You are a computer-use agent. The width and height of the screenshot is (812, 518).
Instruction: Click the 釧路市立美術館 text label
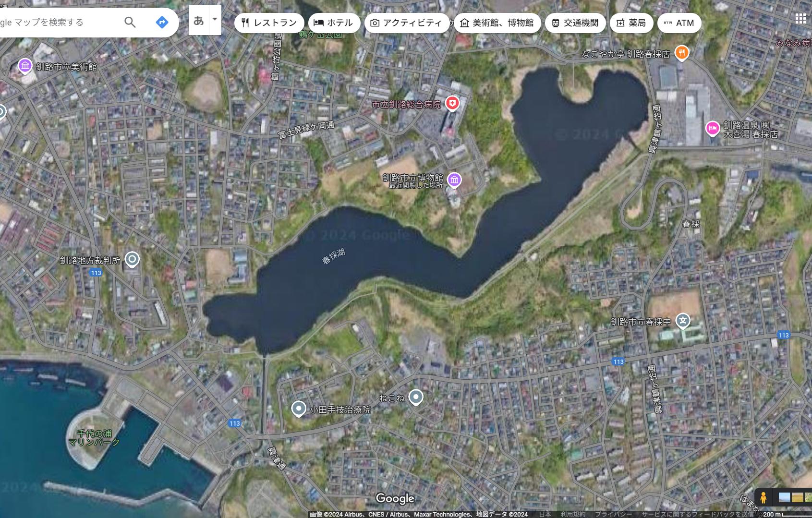[66, 67]
